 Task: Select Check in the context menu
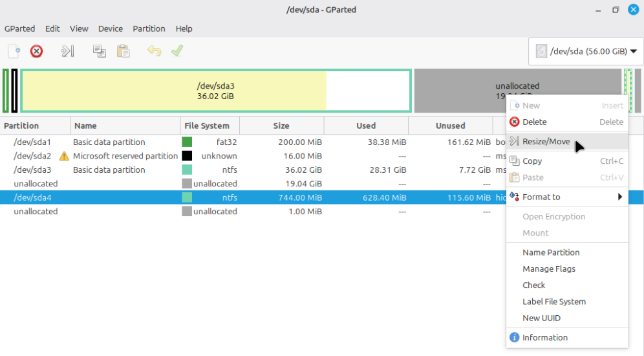(x=567, y=285)
